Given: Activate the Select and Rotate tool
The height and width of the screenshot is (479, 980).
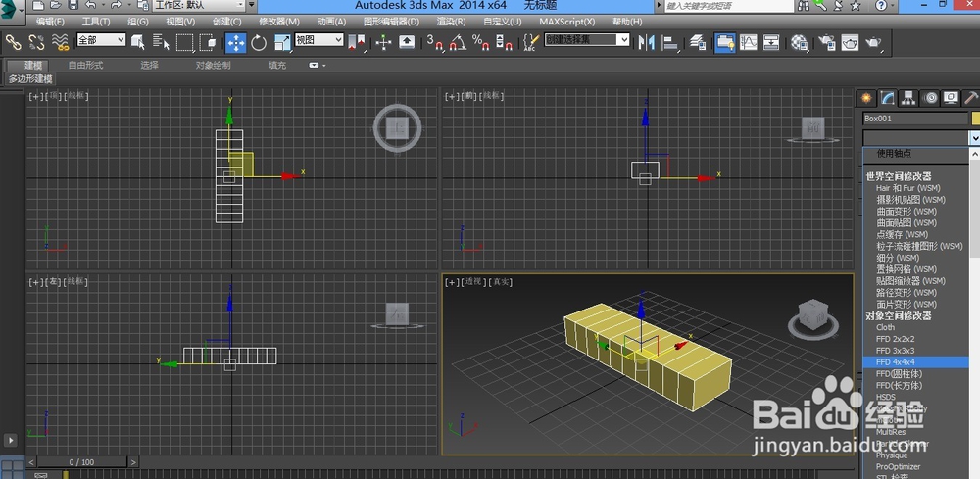Looking at the screenshot, I should 259,42.
